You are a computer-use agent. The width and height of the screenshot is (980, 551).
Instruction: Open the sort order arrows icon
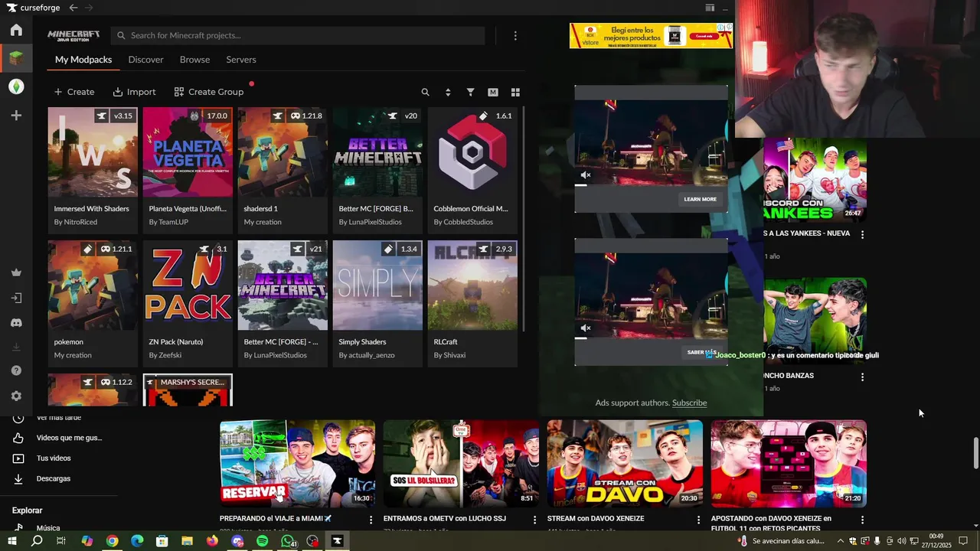(x=448, y=92)
